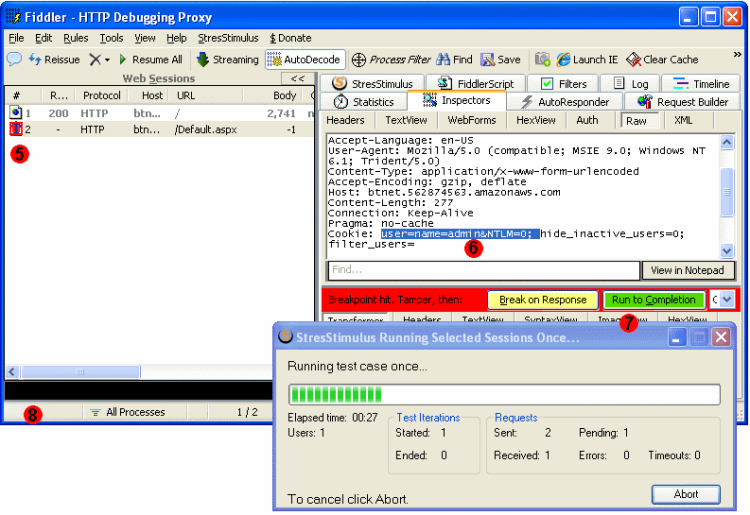Select the Inspectors tab
The width and height of the screenshot is (750, 515).
(x=456, y=100)
